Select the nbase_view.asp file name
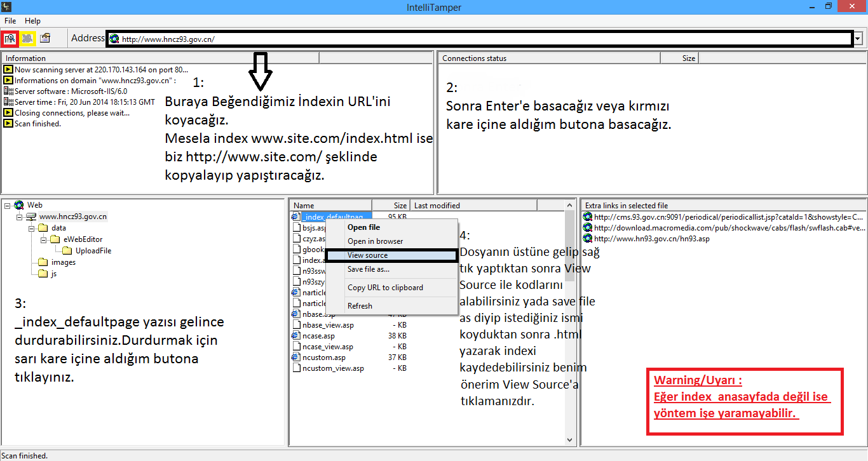The image size is (868, 461). point(328,325)
